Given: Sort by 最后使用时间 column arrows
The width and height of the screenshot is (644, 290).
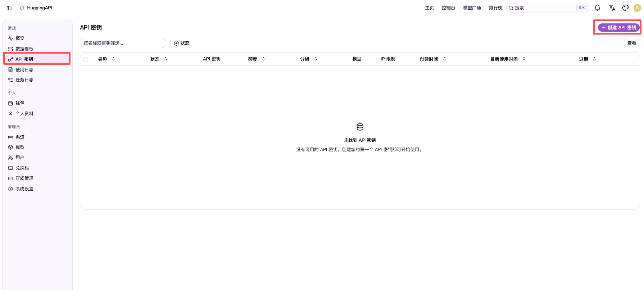Looking at the screenshot, I should click(524, 59).
